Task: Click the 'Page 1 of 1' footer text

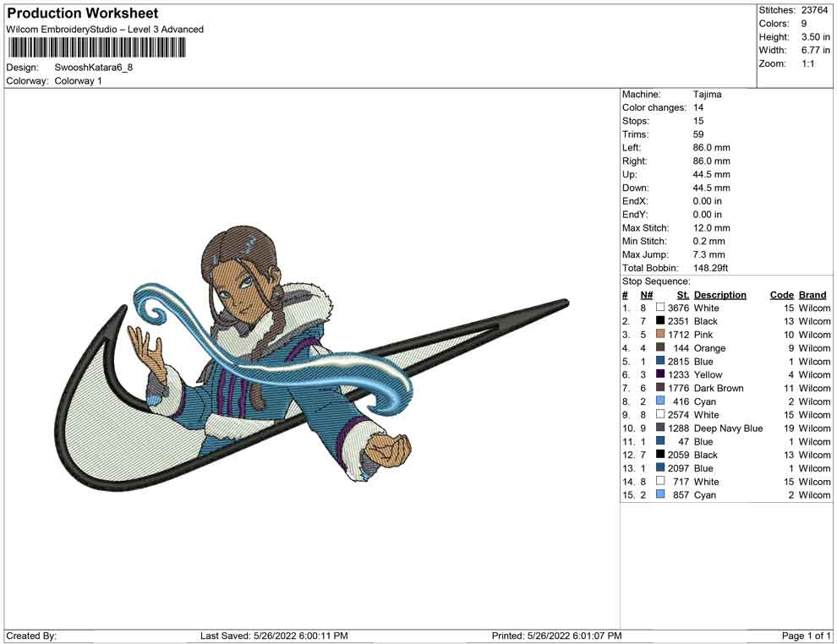Action: point(806,636)
